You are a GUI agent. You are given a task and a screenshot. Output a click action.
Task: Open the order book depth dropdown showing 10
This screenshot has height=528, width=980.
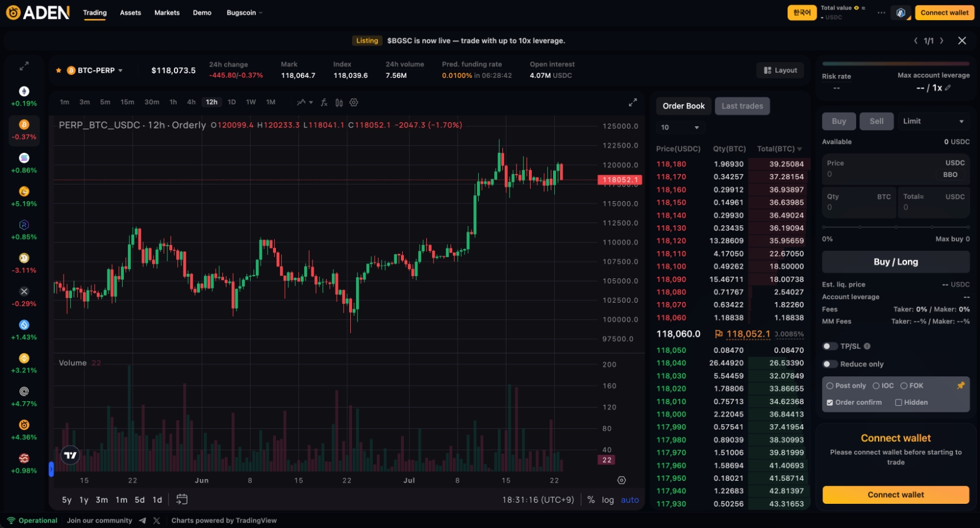(680, 127)
